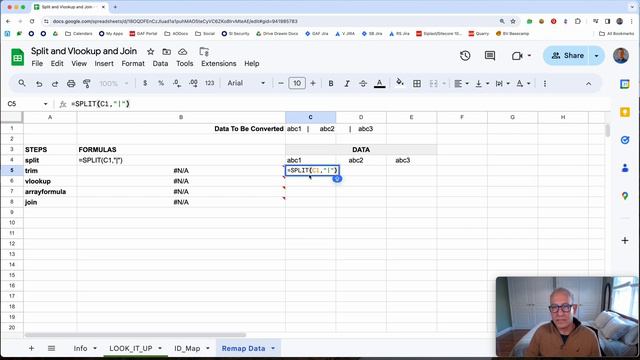Select the paint format tool
The height and width of the screenshot is (360, 640).
87,83
